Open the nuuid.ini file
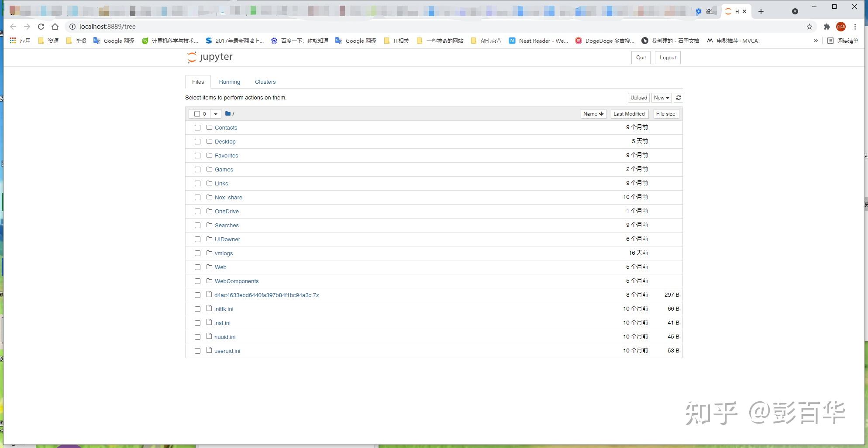Image resolution: width=868 pixels, height=448 pixels. [225, 337]
